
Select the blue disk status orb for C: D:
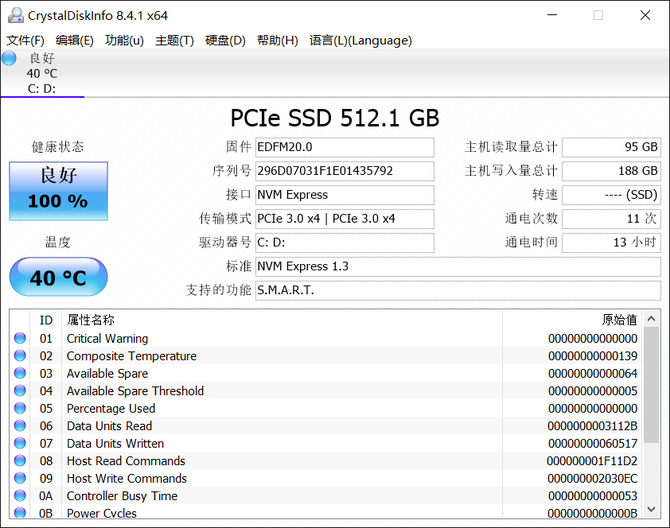pyautogui.click(x=9, y=58)
